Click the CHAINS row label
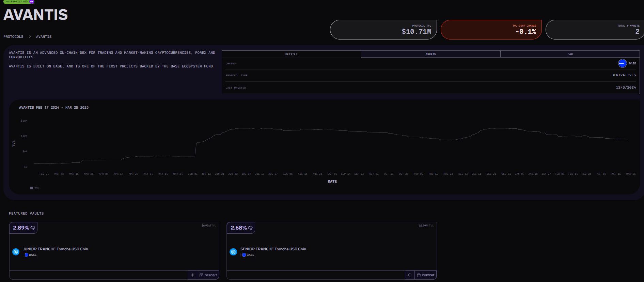 point(231,63)
